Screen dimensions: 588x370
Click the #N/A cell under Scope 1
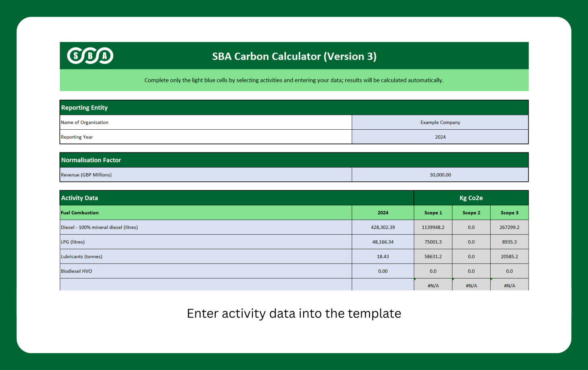pyautogui.click(x=433, y=285)
